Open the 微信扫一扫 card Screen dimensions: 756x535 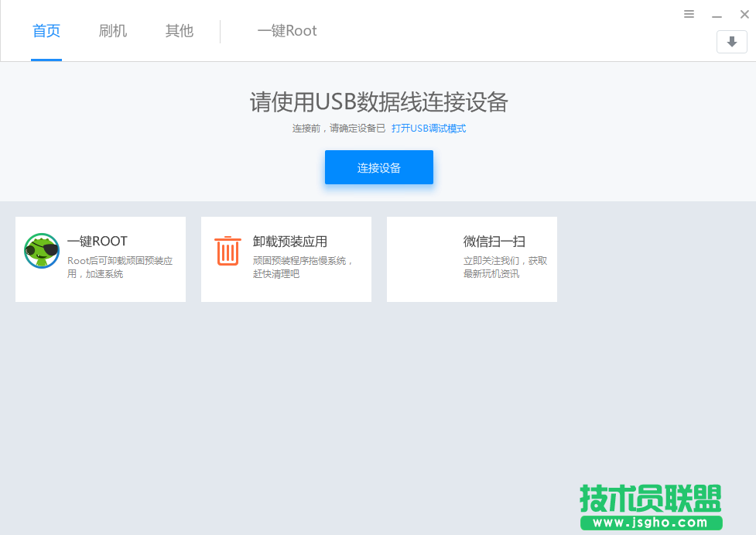(x=471, y=259)
